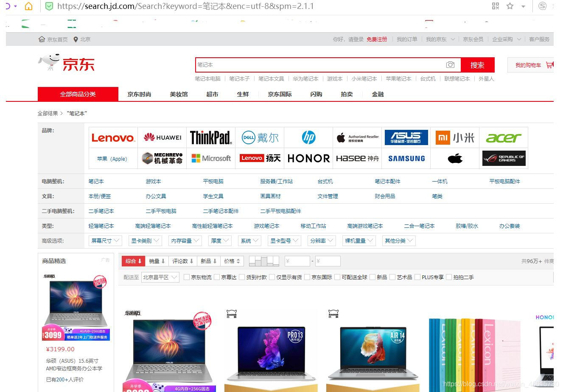Open the PRO13 laptop product image
Viewport: 563px width, 392px height.
point(271,350)
